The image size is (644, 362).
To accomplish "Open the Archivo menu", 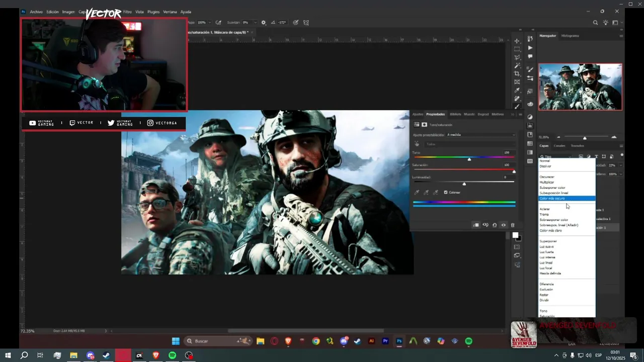I will tap(36, 12).
